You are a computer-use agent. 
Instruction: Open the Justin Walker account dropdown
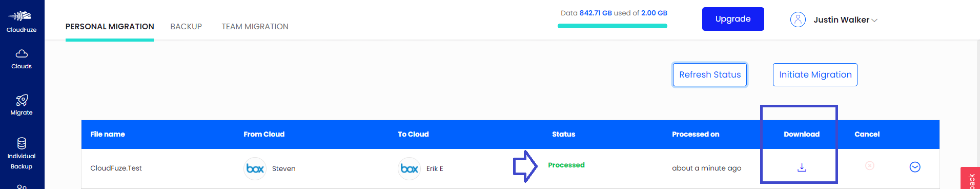click(x=845, y=20)
